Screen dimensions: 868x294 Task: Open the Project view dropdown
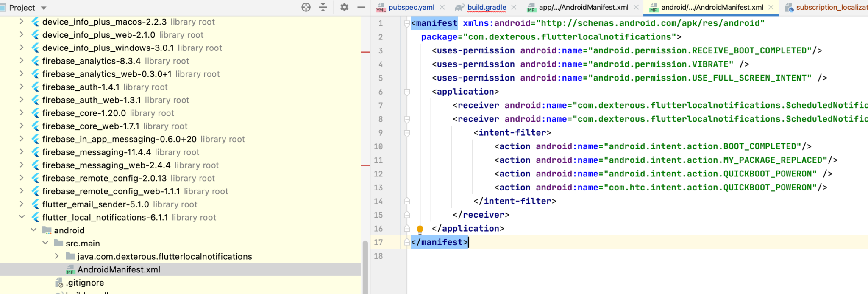[x=44, y=8]
